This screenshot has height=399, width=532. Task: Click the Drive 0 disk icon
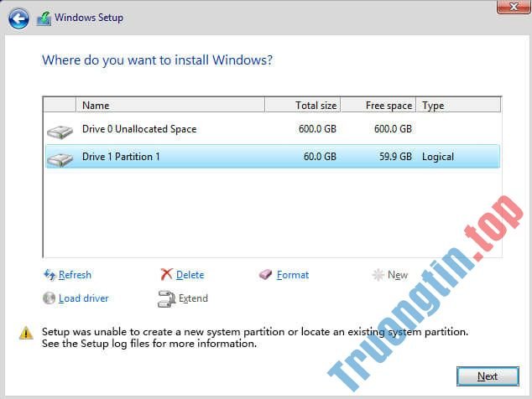60,130
